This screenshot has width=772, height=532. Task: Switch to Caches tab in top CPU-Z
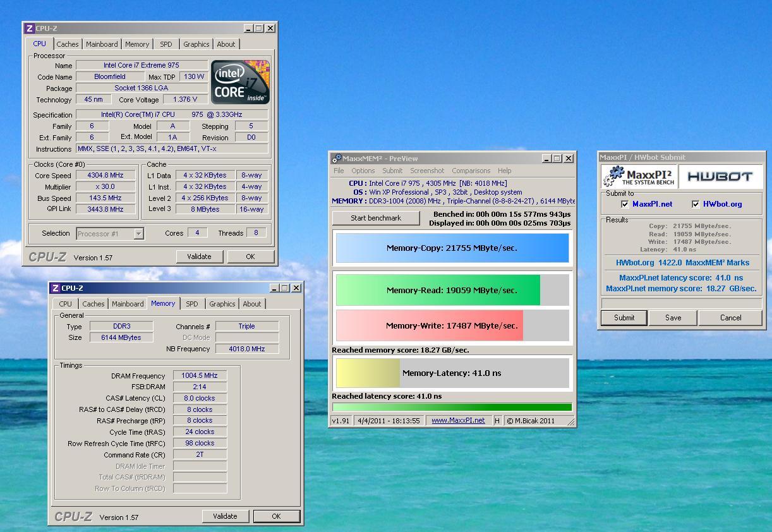click(68, 44)
